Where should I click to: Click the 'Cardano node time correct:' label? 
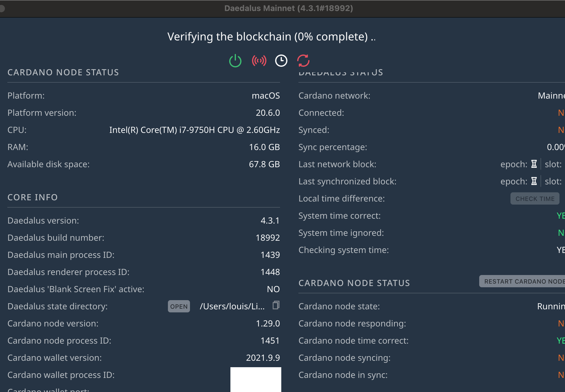[x=354, y=341]
